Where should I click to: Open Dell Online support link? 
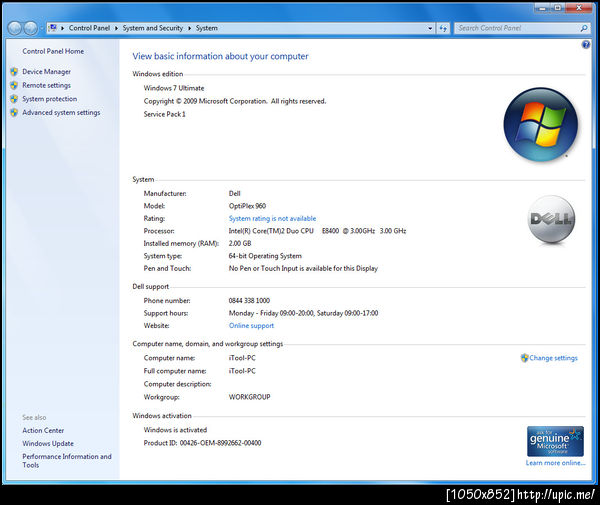(x=251, y=326)
